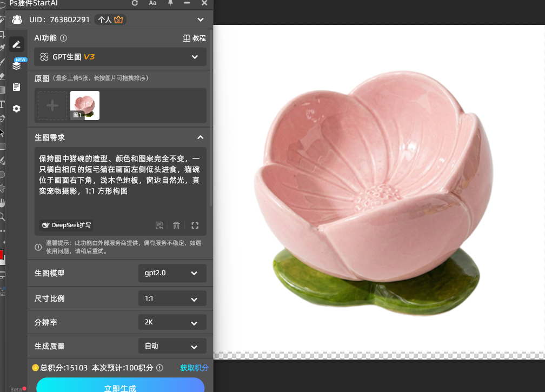Click the Aa font size icon
This screenshot has width=545, height=392.
pos(152,3)
